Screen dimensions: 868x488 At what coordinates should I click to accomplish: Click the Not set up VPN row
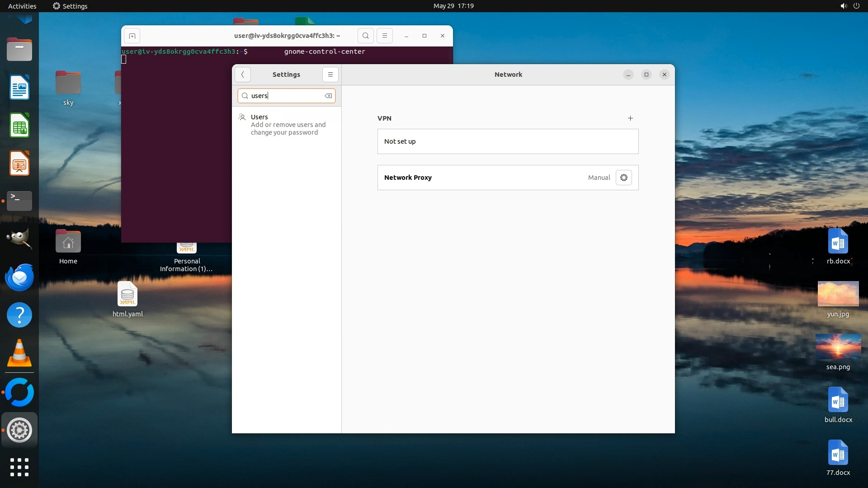point(507,141)
